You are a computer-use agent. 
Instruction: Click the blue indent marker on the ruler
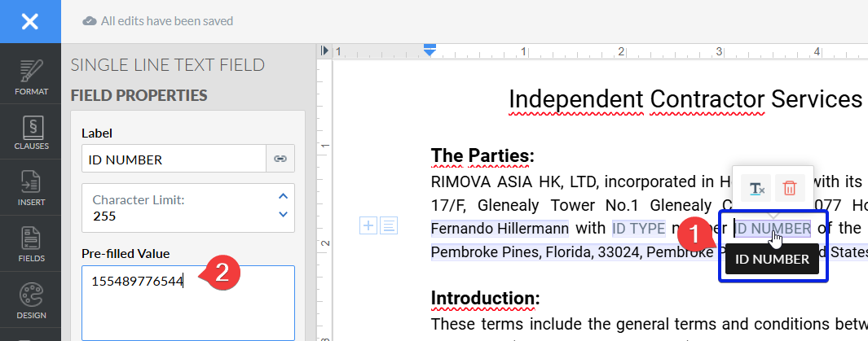coord(430,50)
